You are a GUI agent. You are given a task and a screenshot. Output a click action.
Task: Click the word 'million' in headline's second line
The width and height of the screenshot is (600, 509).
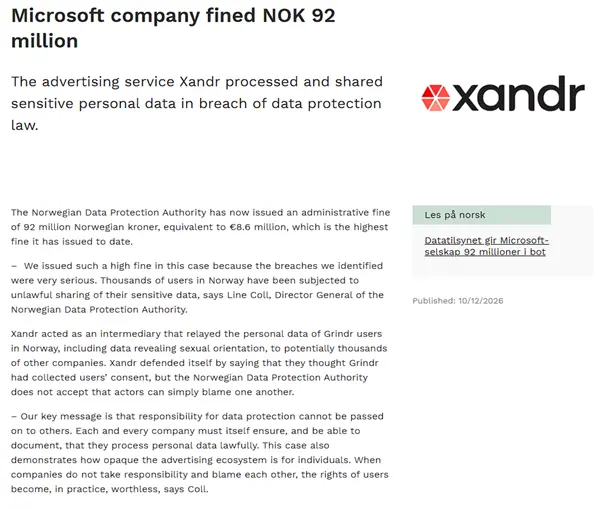pyautogui.click(x=44, y=41)
